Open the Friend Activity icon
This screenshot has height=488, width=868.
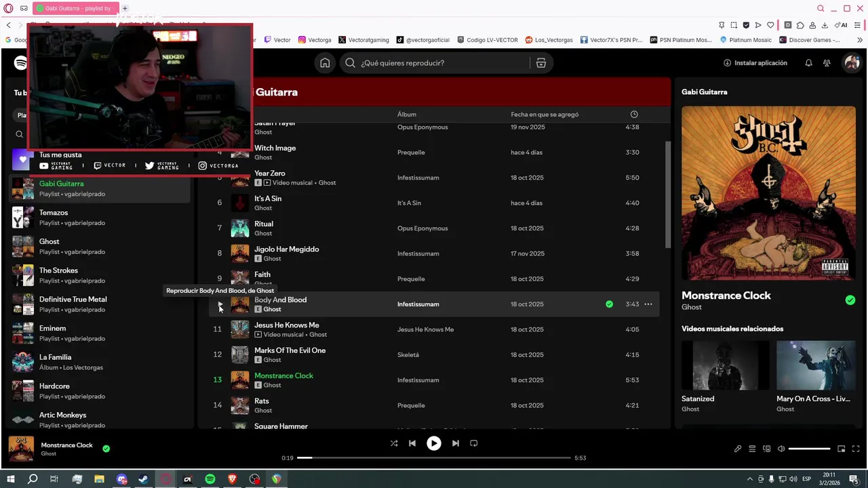click(x=827, y=63)
